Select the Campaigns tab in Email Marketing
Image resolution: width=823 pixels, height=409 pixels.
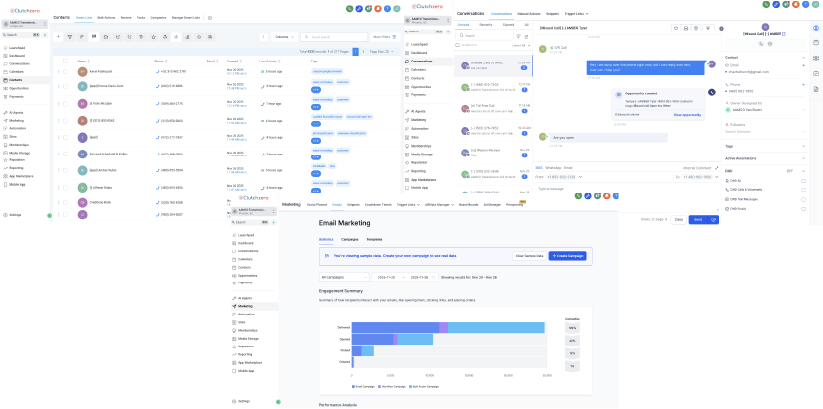tap(350, 240)
